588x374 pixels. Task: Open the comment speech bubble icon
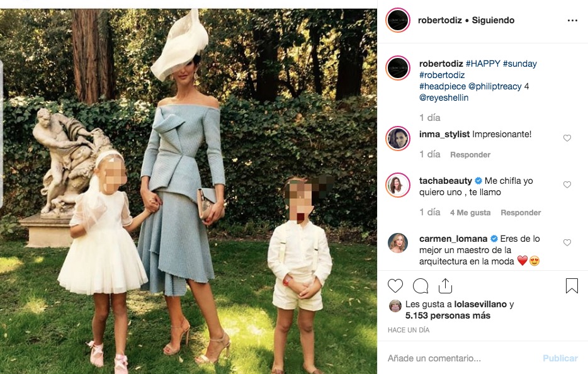click(x=421, y=286)
